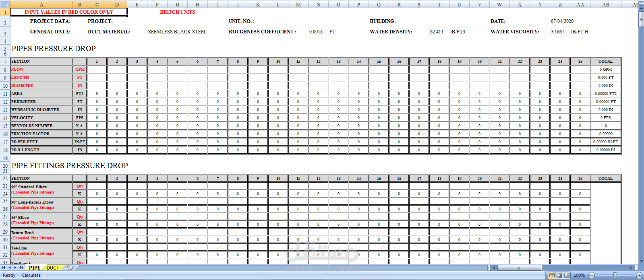This screenshot has height=280, width=644.
Task: Select the REYNOLDS NUMBER row label
Action: [41, 126]
